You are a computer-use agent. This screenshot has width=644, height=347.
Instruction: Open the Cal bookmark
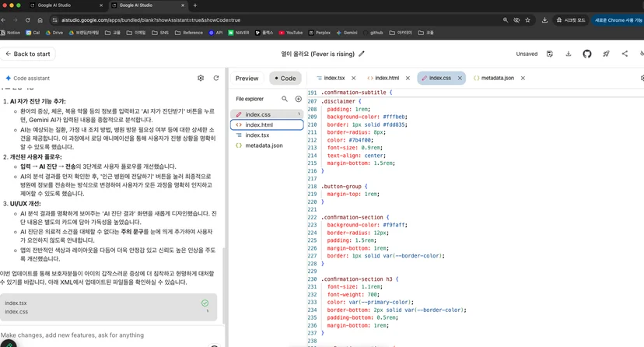tap(33, 33)
